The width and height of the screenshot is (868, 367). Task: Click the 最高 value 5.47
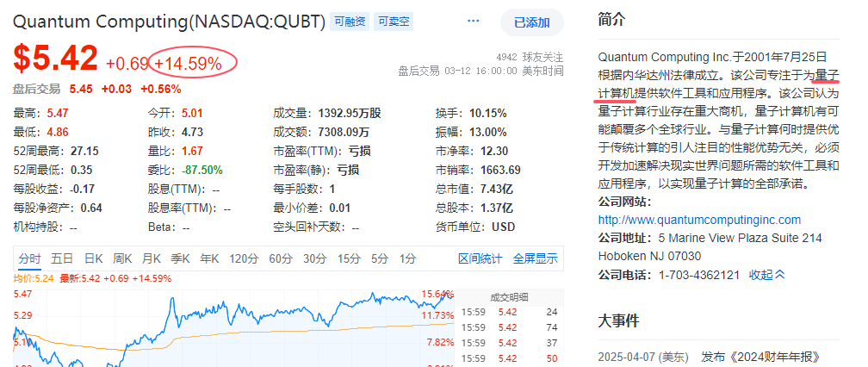59,114
